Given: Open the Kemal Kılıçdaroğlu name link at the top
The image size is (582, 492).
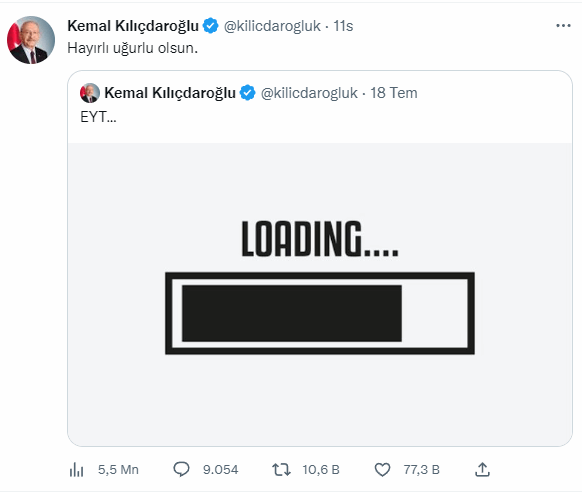Looking at the screenshot, I should pyautogui.click(x=133, y=26).
